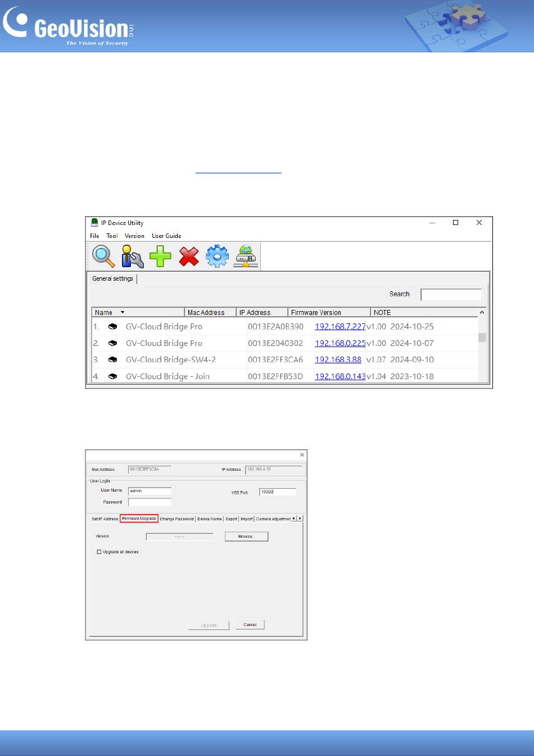Viewport: 534px width, 756px height.
Task: Open the blue gear settings icon
Action: [218, 256]
